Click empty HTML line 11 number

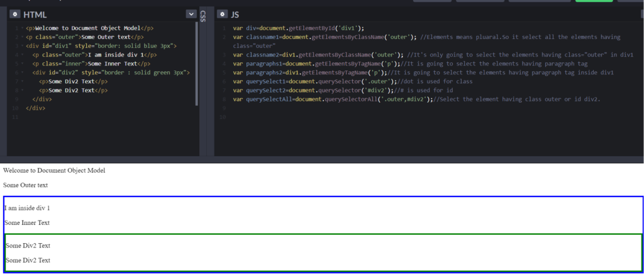tap(15, 117)
